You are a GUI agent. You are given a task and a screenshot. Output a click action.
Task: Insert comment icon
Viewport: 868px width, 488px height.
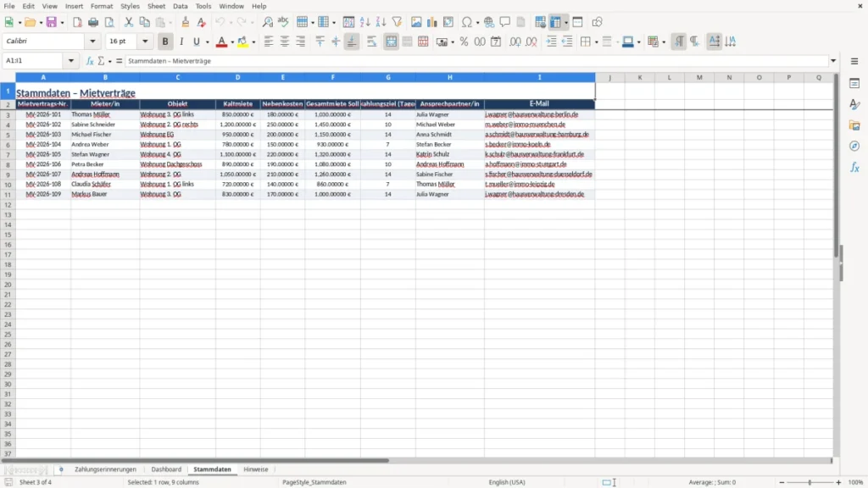505,22
